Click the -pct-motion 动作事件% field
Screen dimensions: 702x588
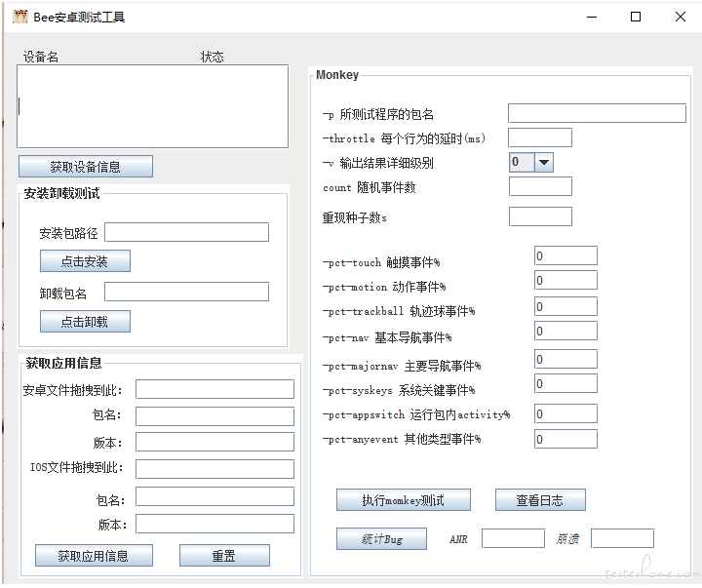(x=565, y=280)
